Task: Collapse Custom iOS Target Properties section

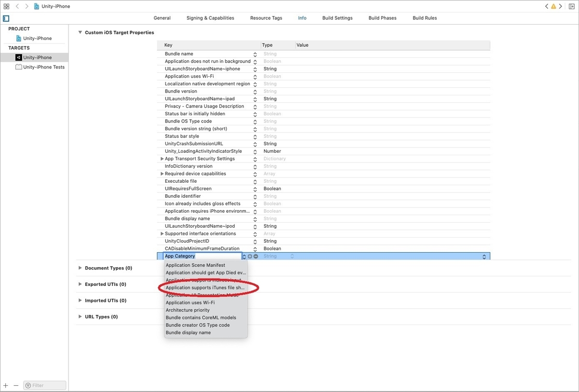Action: [x=80, y=32]
